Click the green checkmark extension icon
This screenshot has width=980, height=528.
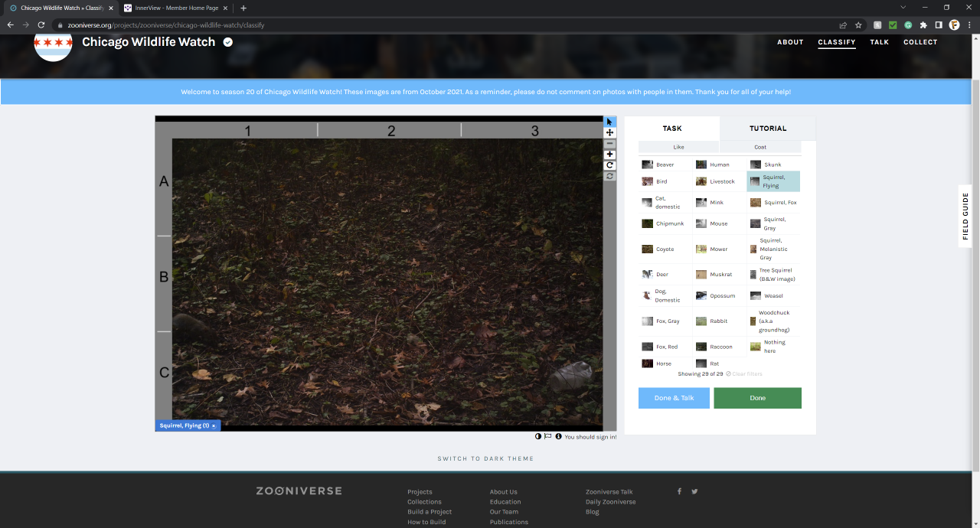coord(893,24)
